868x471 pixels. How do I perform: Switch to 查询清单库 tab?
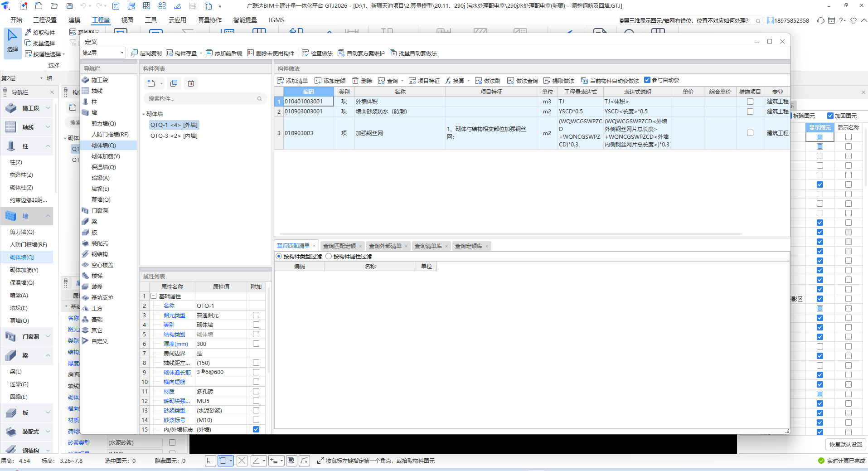(x=428, y=246)
